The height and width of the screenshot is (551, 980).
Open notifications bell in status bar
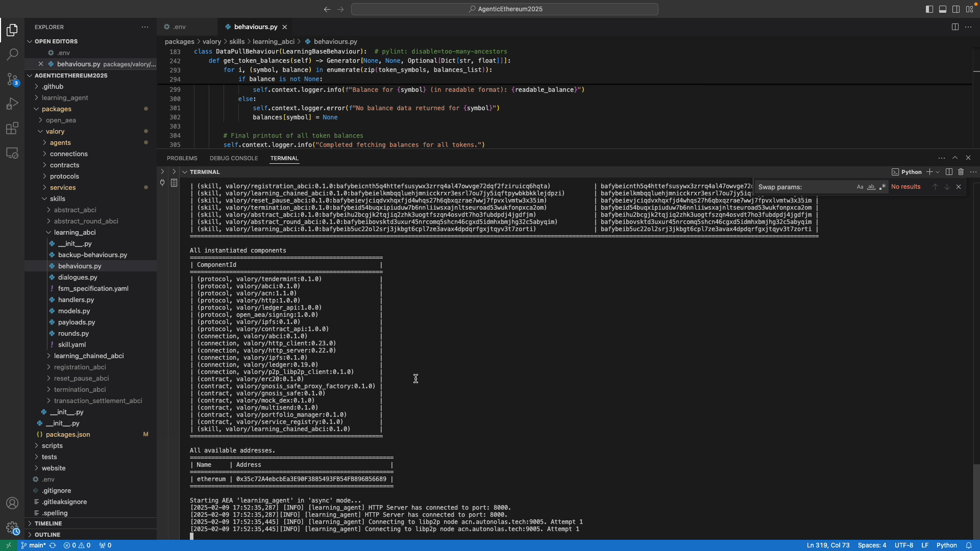tap(969, 545)
